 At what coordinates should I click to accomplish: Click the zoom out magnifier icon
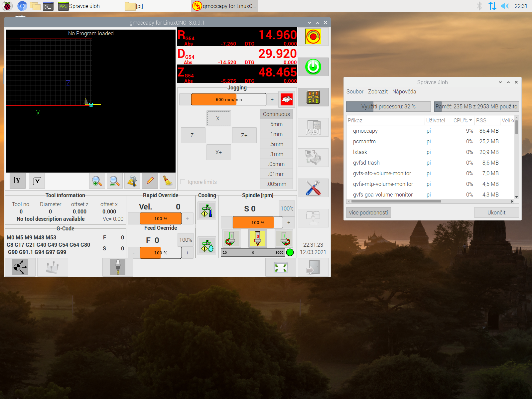(x=115, y=181)
